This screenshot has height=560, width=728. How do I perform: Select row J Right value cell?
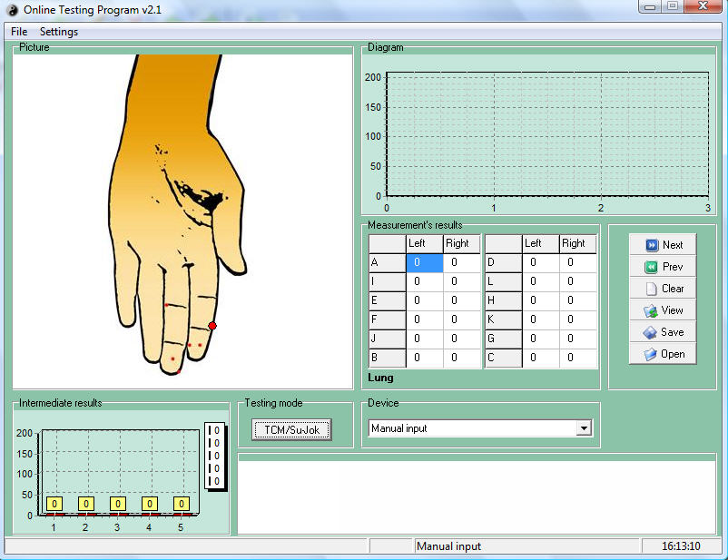(461, 339)
